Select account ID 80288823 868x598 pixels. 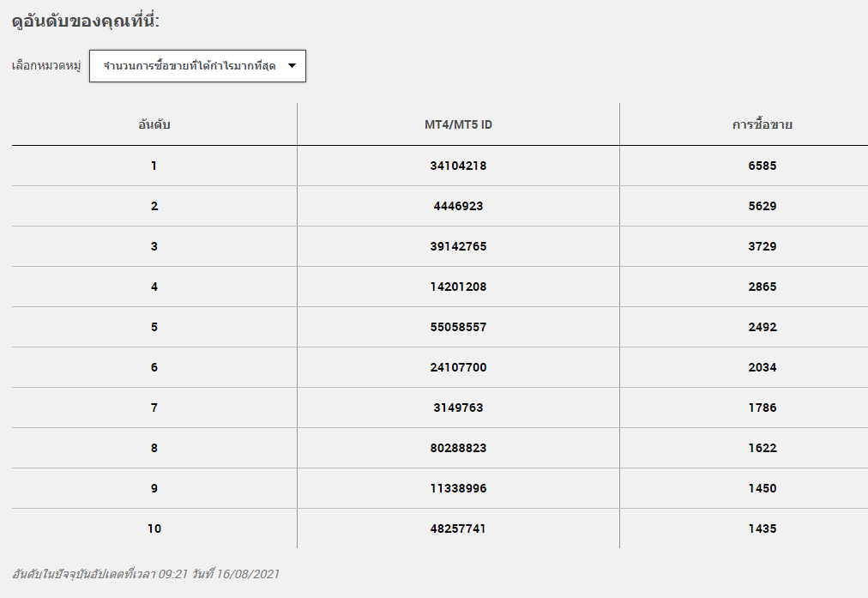click(x=458, y=448)
